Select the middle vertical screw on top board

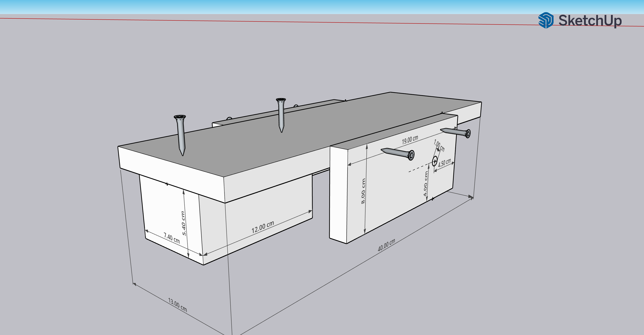click(281, 115)
